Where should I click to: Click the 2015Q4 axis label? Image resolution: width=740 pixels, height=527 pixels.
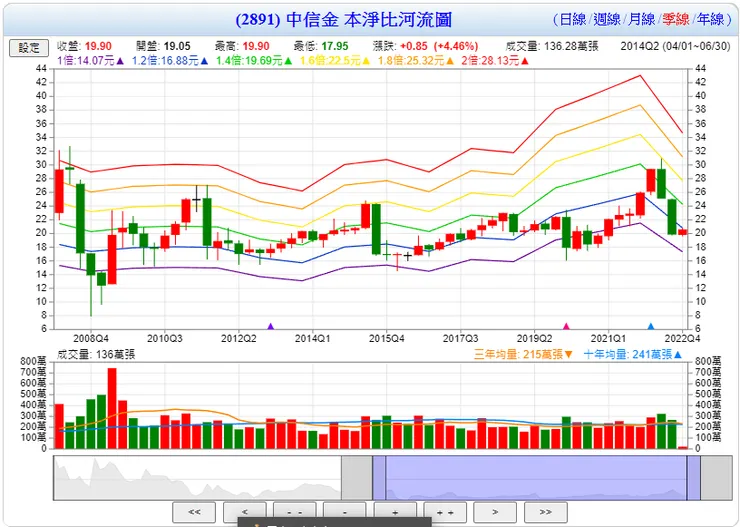tap(387, 338)
